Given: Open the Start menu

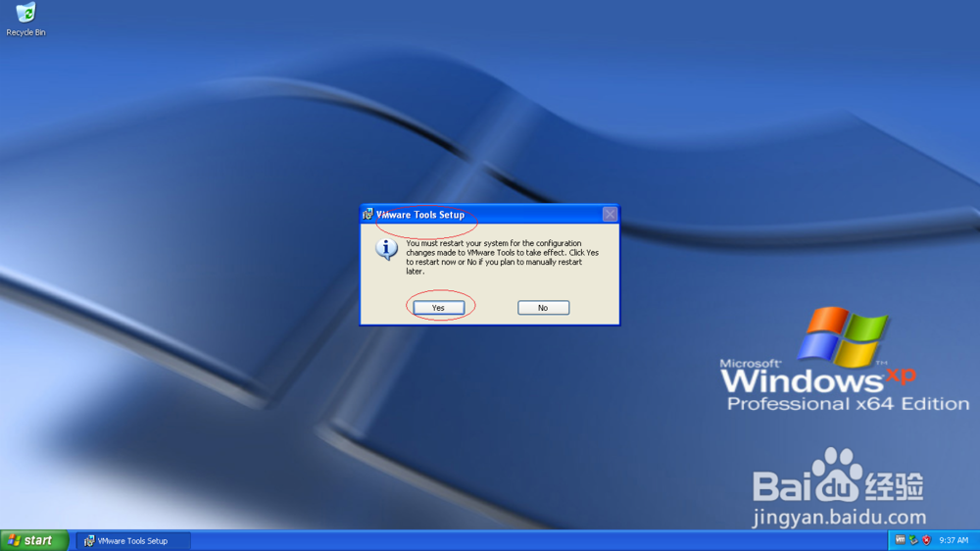Looking at the screenshot, I should [x=33, y=540].
